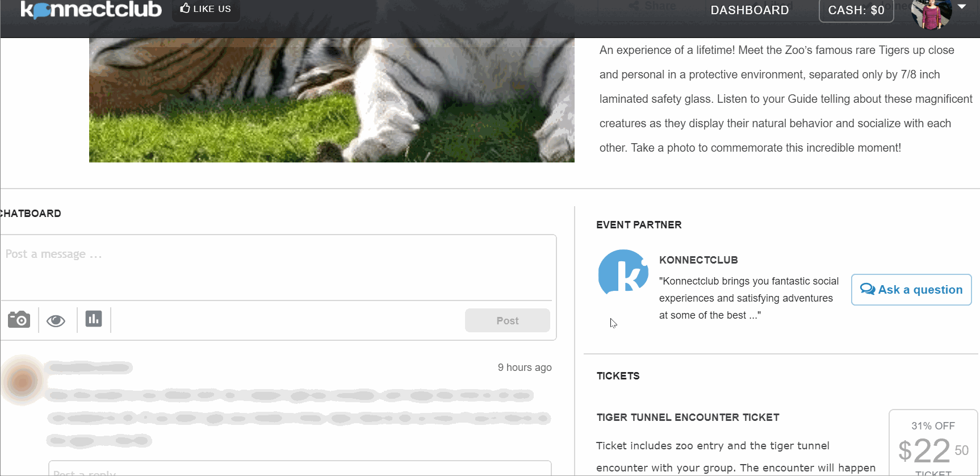Toggle the eye visibility icon in chatboard
980x476 pixels.
(56, 321)
